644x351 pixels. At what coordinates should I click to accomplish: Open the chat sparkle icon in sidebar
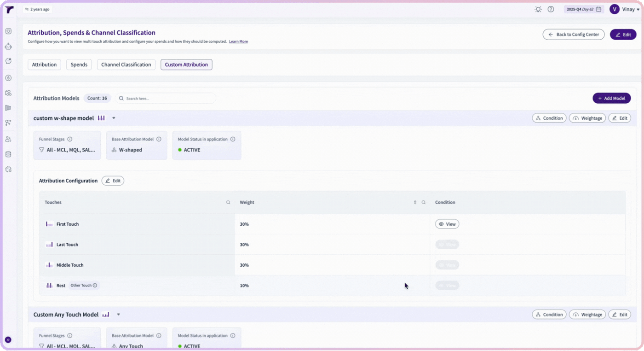click(x=8, y=61)
